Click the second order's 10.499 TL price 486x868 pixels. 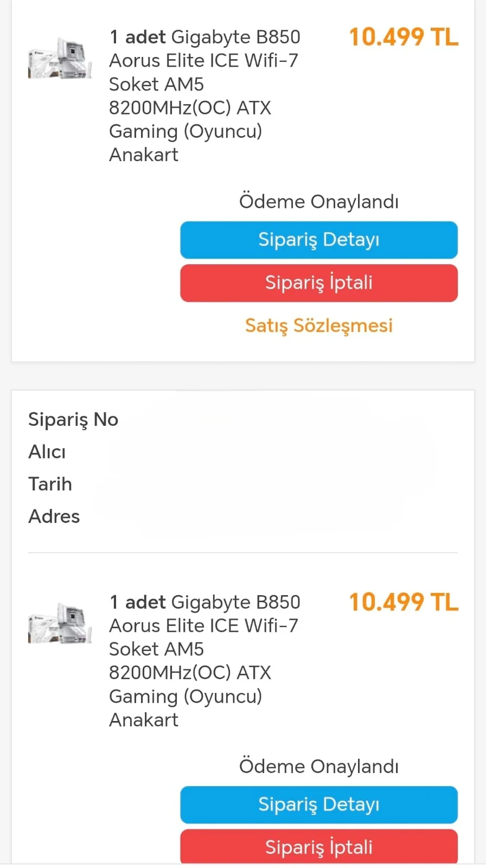point(404,602)
